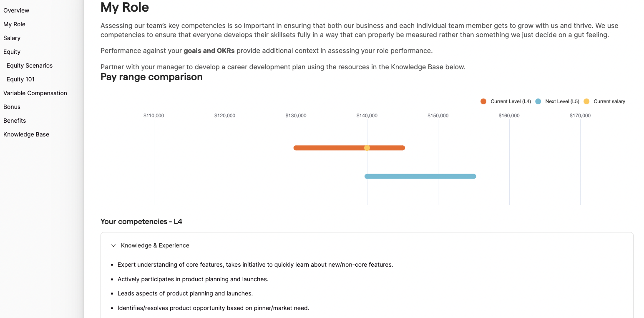Viewport: 644px width, 318px height.
Task: Open the Equity 101 sub-item
Action: coord(20,79)
